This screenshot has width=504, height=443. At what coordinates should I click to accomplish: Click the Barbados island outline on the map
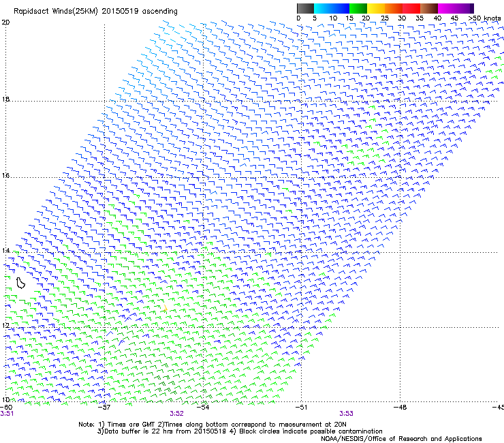[x=20, y=283]
